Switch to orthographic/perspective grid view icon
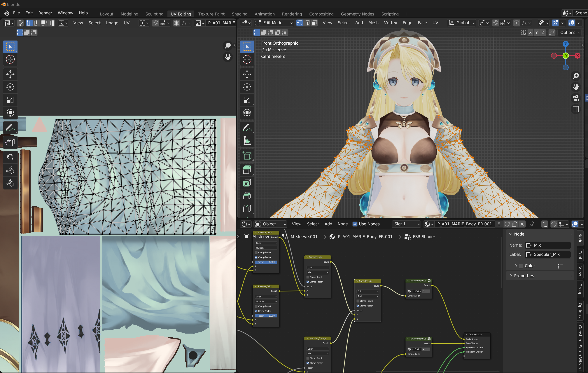This screenshot has width=588, height=373. pos(575,109)
